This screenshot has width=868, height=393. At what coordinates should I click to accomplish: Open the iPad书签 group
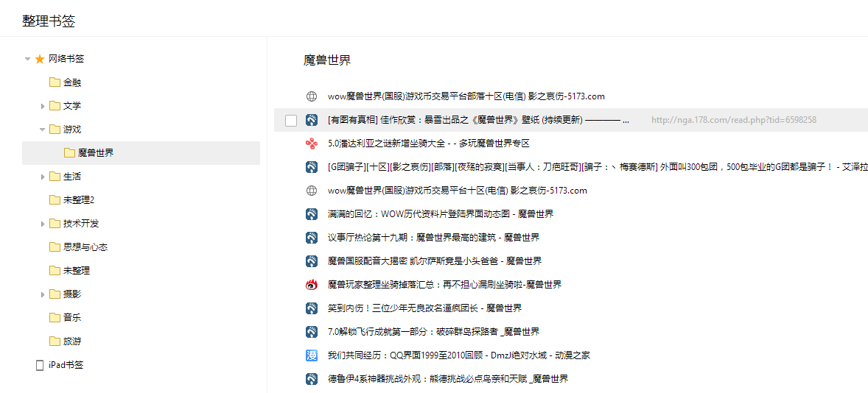(x=66, y=365)
